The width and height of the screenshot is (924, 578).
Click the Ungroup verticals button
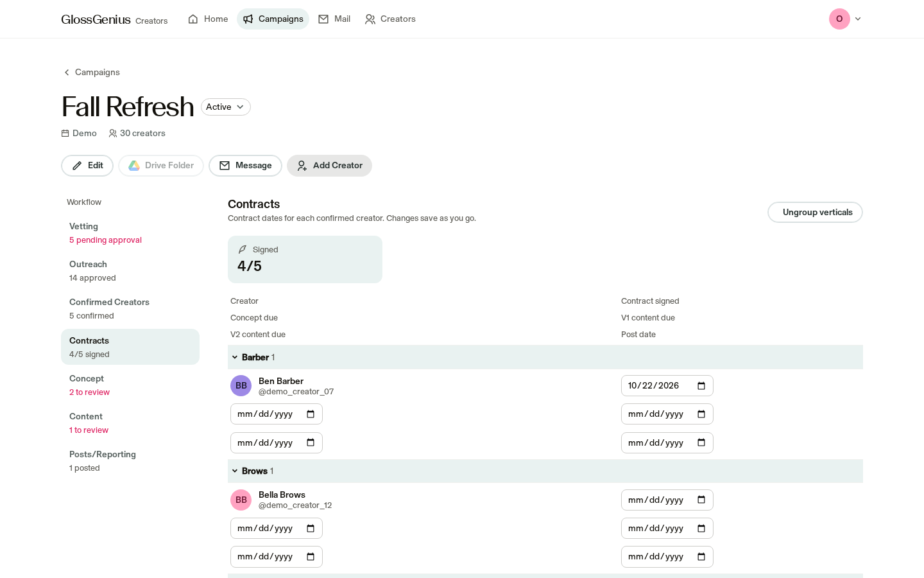pos(815,213)
